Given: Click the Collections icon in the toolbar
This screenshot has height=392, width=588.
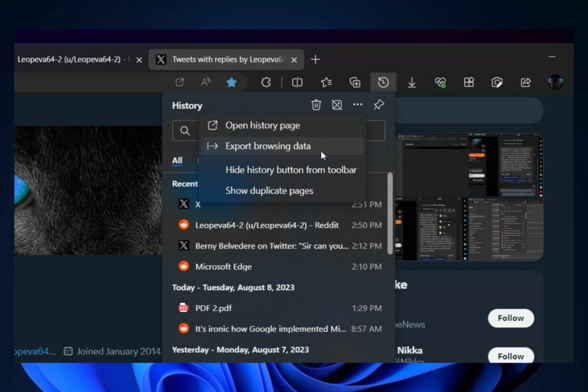Looking at the screenshot, I should pyautogui.click(x=354, y=82).
